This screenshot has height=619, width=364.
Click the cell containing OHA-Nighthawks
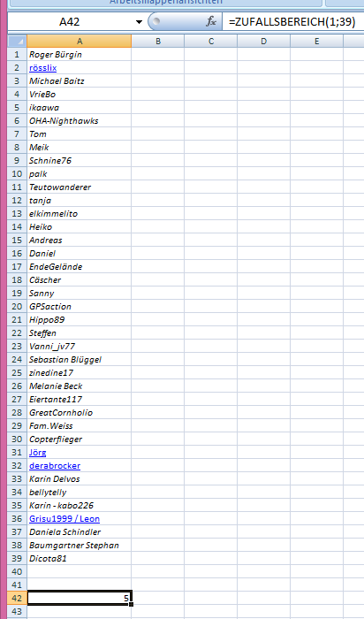(x=80, y=121)
